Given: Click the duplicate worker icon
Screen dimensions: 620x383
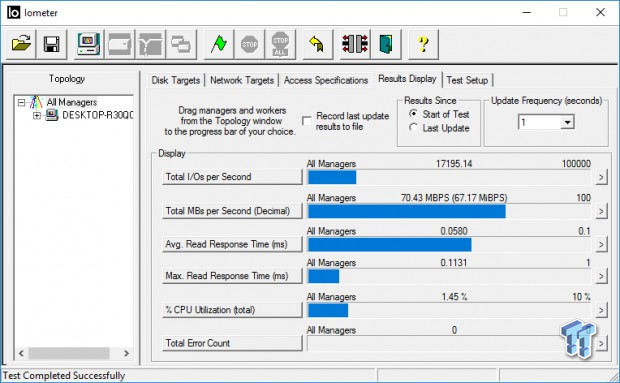Looking at the screenshot, I should tap(181, 44).
